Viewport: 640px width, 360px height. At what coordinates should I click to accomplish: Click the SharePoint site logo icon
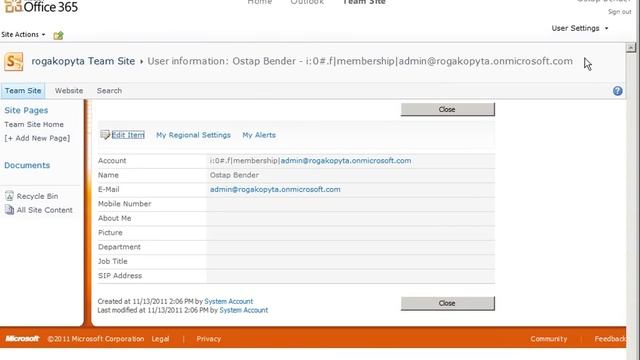[x=14, y=62]
